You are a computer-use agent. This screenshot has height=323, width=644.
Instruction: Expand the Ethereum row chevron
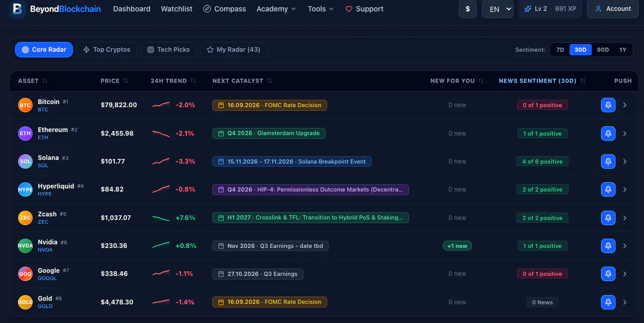pos(625,134)
